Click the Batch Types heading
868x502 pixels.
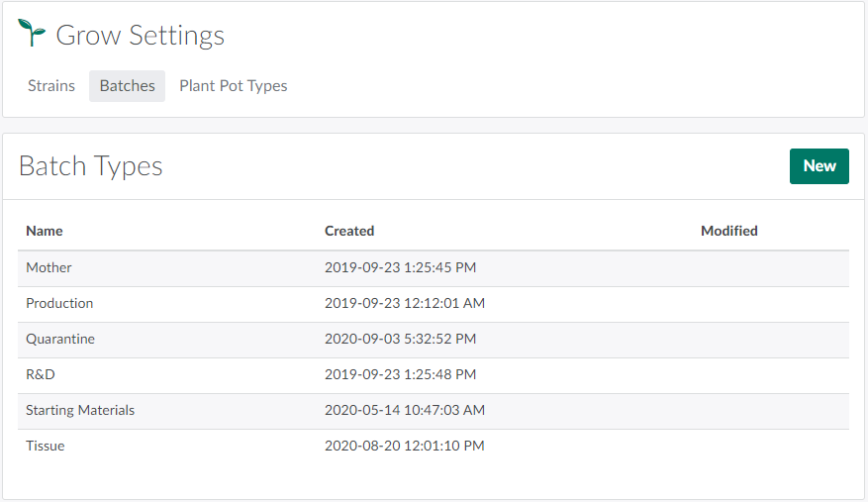91,166
